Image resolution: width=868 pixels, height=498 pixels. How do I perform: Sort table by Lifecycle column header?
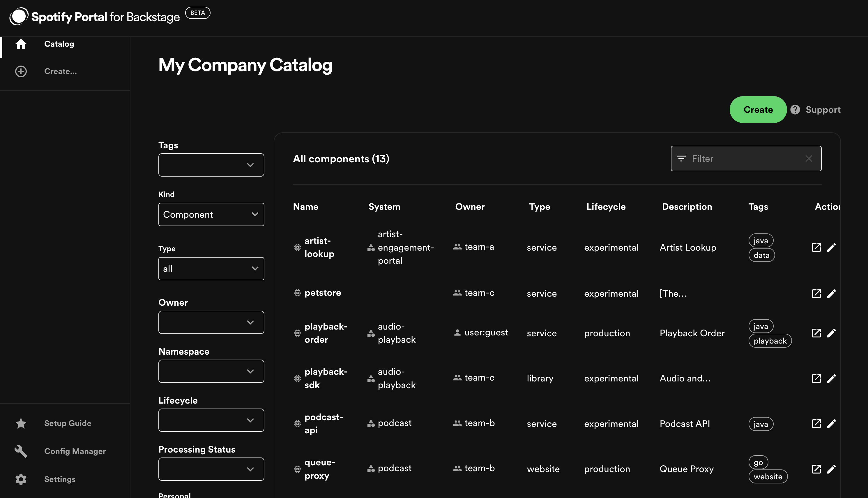(606, 207)
